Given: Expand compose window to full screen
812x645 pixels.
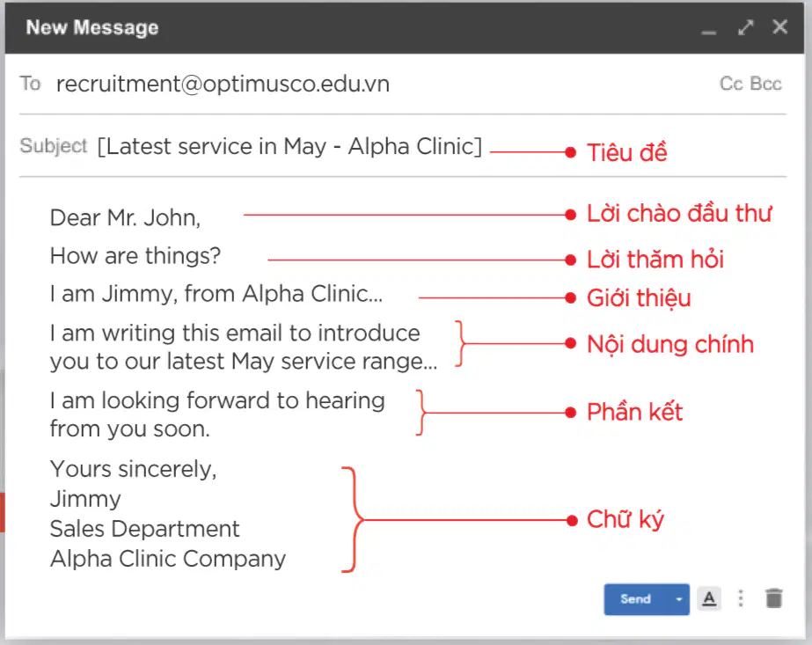Looking at the screenshot, I should pyautogui.click(x=746, y=27).
